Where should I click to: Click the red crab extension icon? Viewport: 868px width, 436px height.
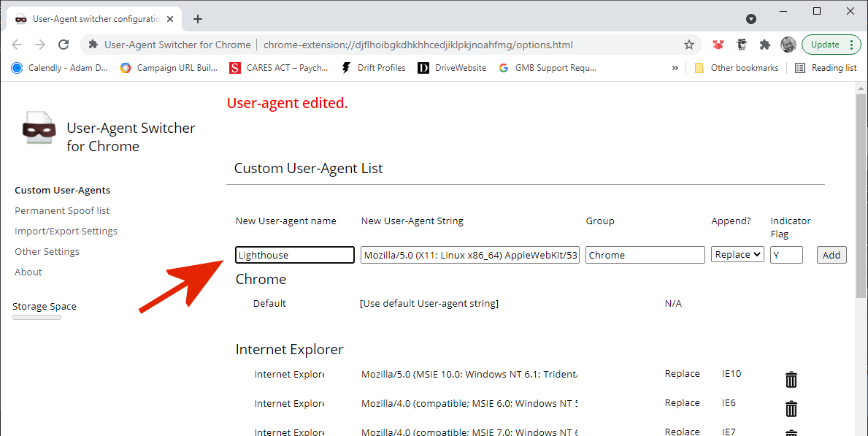[718, 45]
